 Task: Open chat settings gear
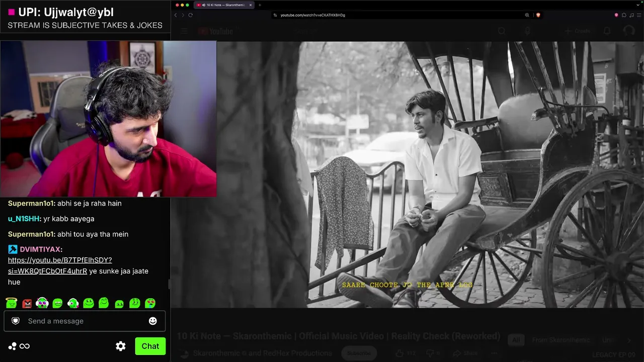point(121,346)
